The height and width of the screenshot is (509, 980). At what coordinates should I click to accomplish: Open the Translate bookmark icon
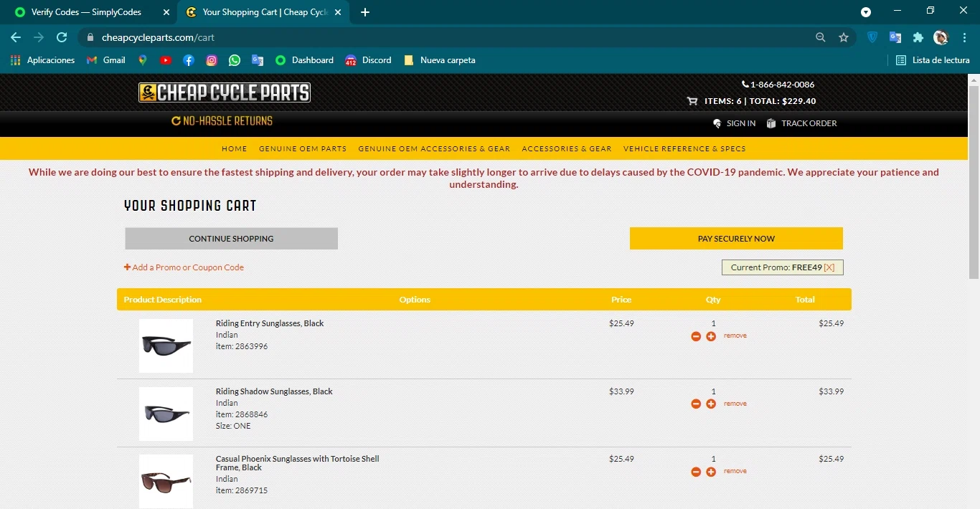pos(258,60)
